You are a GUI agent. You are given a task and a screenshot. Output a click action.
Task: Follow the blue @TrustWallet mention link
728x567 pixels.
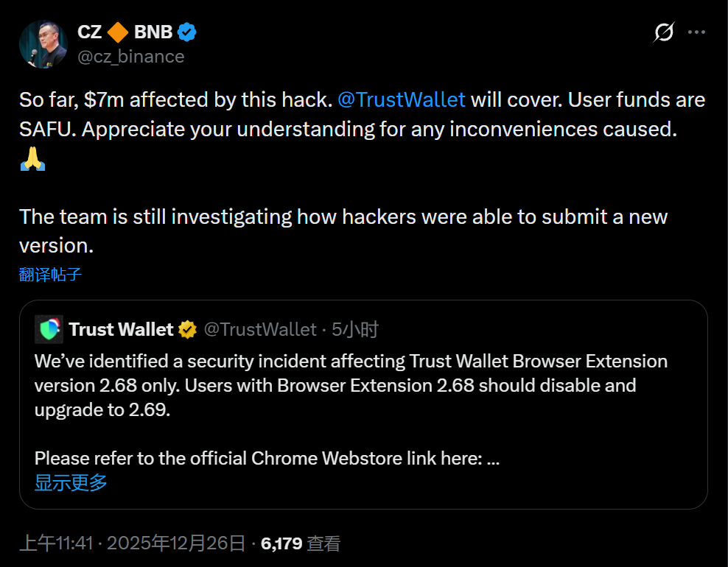tap(402, 99)
